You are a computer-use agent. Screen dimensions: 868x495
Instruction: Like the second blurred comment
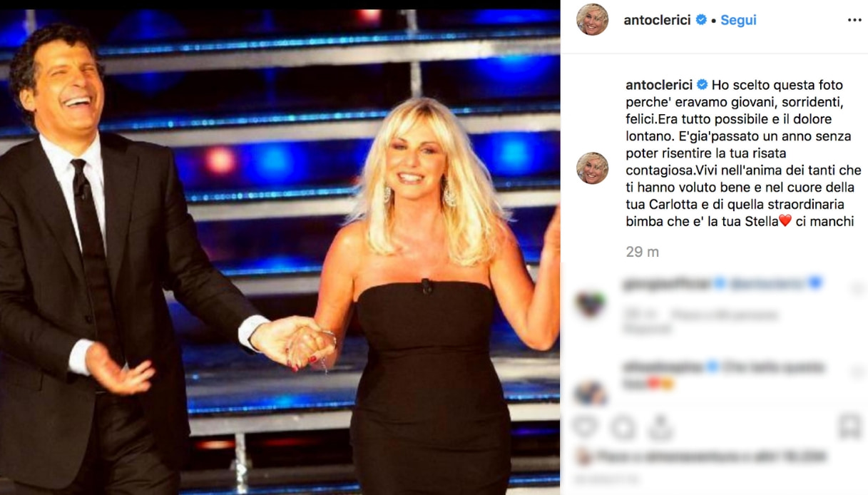857,372
